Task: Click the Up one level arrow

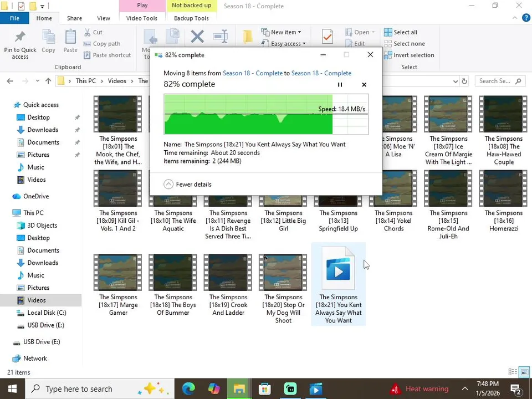Action: click(48, 81)
